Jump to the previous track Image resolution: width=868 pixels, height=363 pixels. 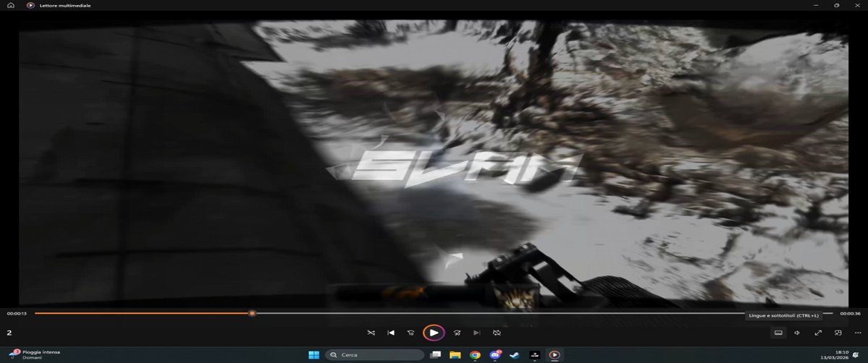click(x=391, y=333)
